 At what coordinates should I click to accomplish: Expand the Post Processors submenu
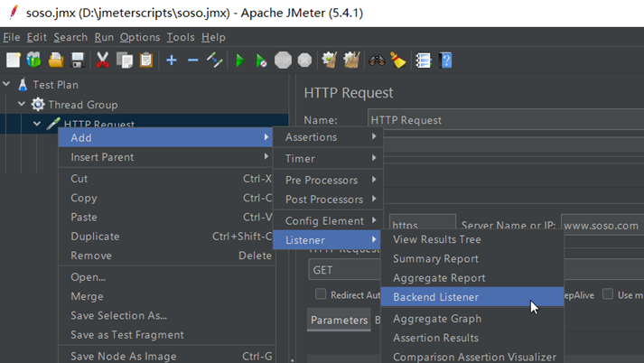tap(328, 200)
